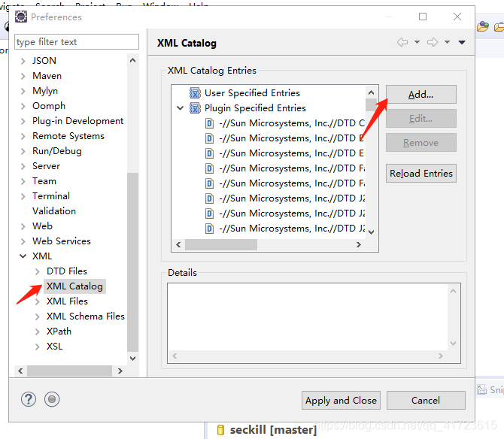504x439 pixels.
Task: Click the Cancel button
Action: pyautogui.click(x=426, y=401)
